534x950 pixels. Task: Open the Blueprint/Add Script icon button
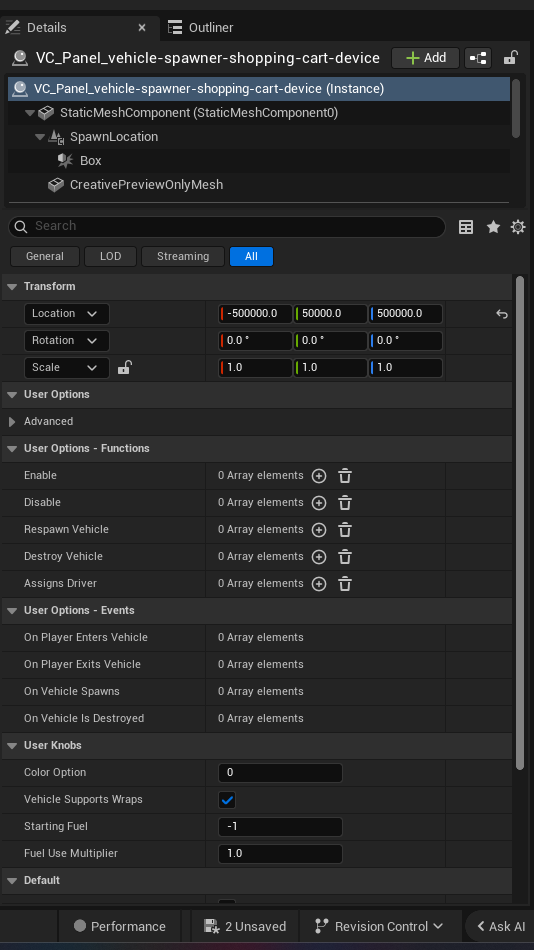(478, 58)
